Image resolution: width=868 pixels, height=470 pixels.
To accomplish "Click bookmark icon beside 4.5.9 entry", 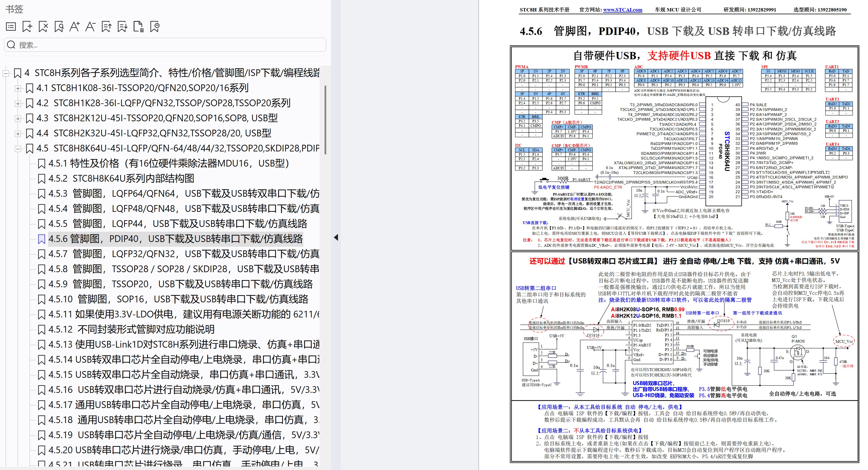I will pos(41,284).
